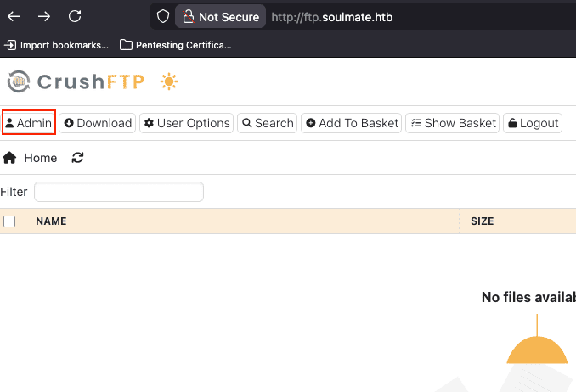Click the Filter text field
This screenshot has height=392, width=576.
(x=119, y=192)
